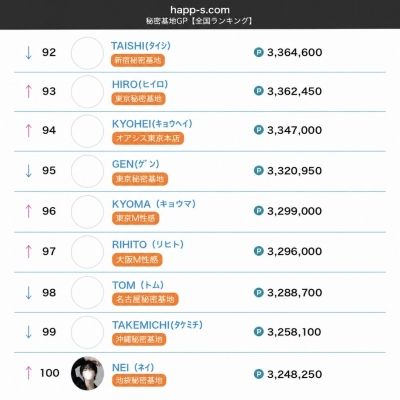Open the TAKEMICHI(タケミチ) name link
Viewport: 400px width, 400px height.
click(x=157, y=325)
